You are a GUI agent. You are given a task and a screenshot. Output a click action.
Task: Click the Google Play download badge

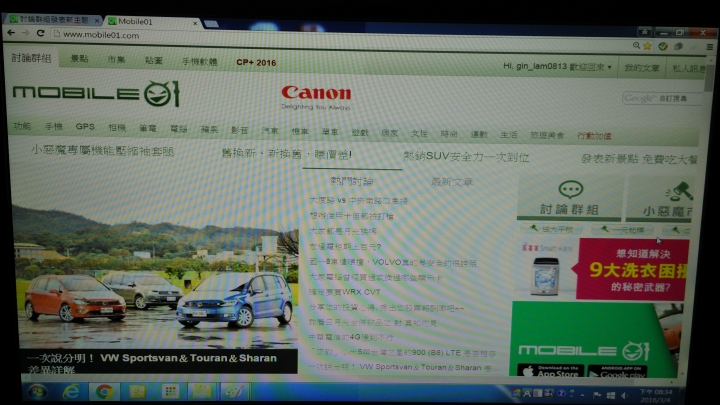click(x=618, y=371)
